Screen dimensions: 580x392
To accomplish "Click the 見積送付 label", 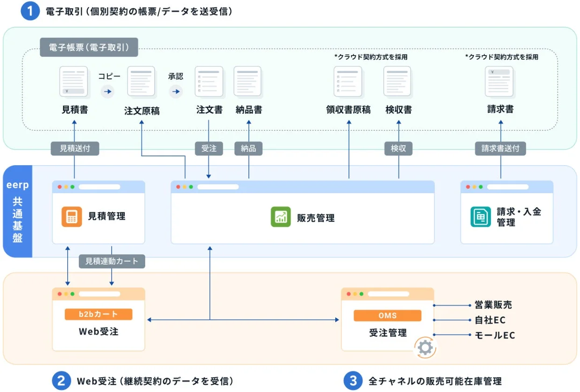I will click(x=74, y=148).
